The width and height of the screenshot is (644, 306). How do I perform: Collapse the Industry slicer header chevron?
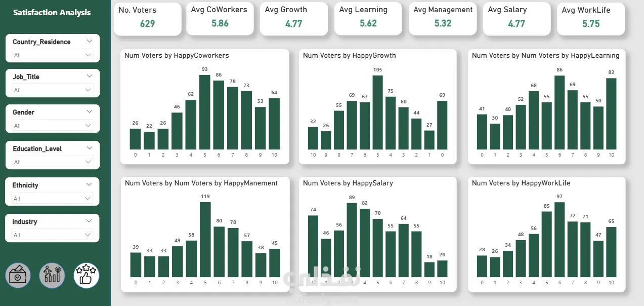[x=90, y=221]
